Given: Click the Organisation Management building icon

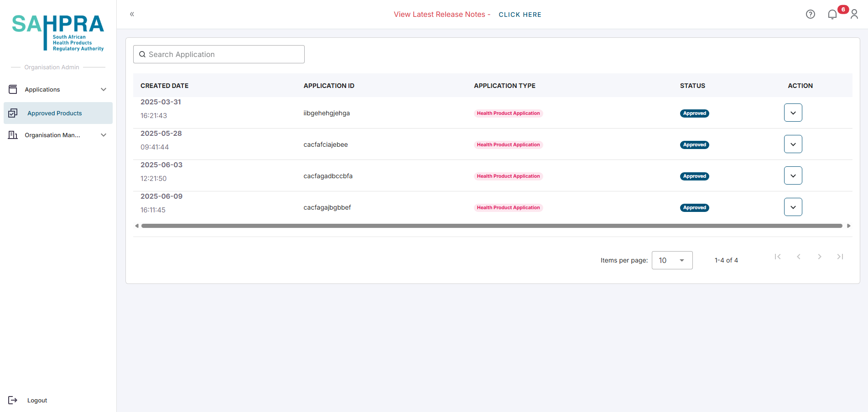Looking at the screenshot, I should pos(13,135).
